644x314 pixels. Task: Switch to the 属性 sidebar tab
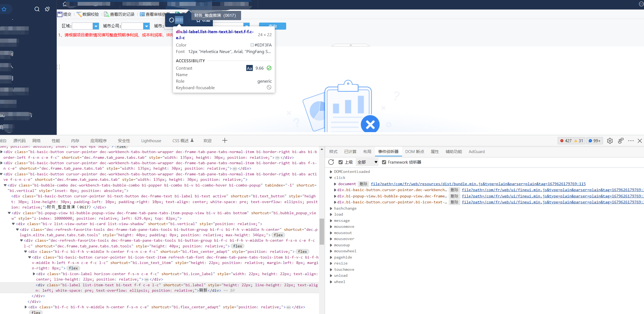[435, 152]
